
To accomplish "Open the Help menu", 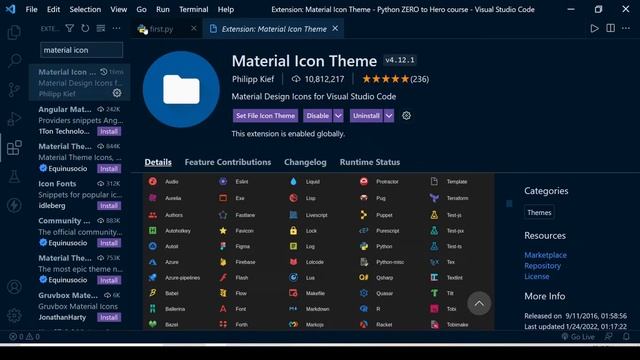I will [226, 9].
